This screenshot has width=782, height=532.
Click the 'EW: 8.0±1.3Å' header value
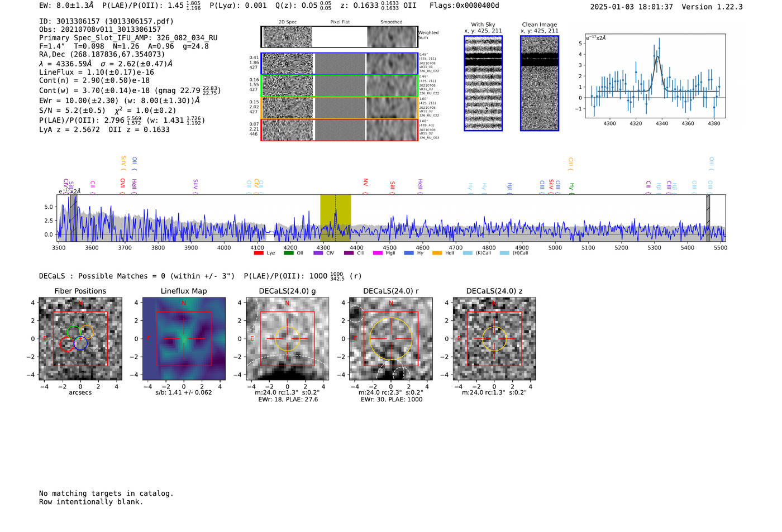66,6
